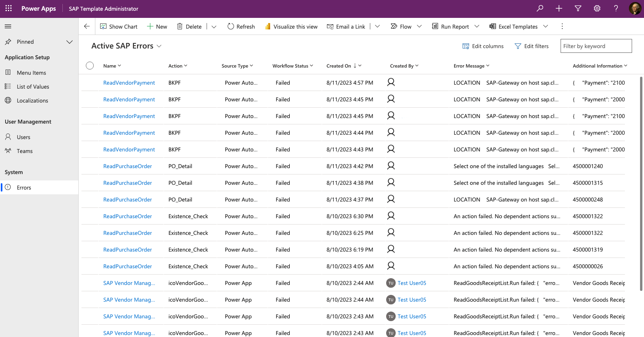The width and height of the screenshot is (644, 337).
Task: Click the quick create plus icon
Action: pyautogui.click(x=559, y=8)
